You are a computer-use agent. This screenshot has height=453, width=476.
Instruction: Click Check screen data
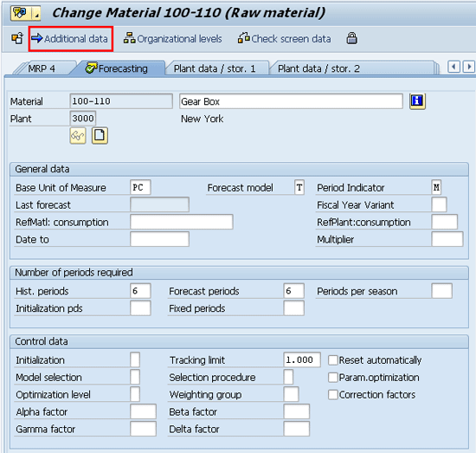[284, 39]
